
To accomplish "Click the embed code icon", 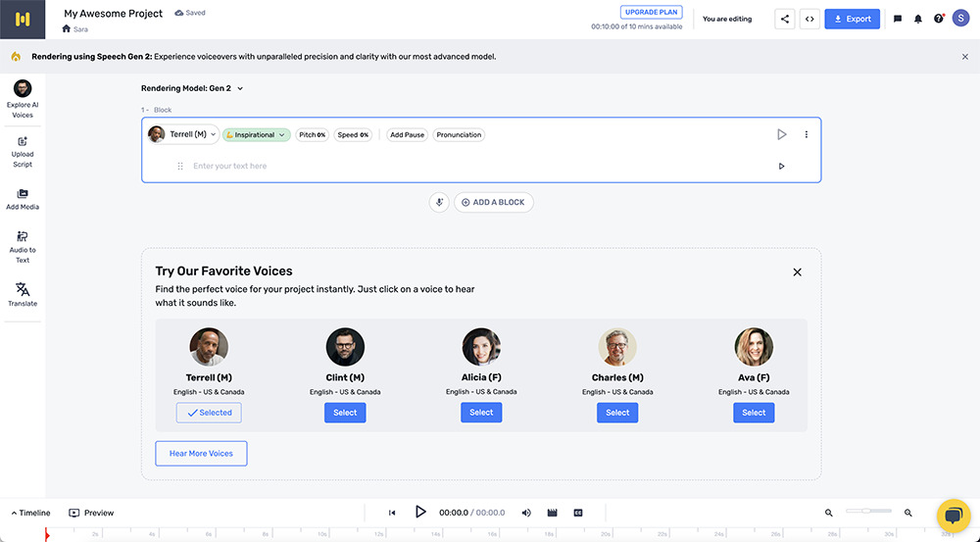I will (809, 19).
